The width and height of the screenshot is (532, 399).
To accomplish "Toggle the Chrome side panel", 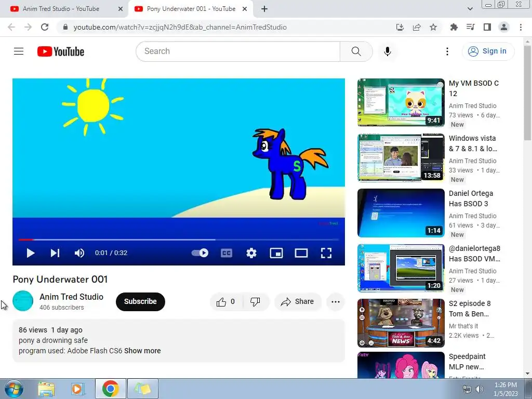I will point(487,27).
